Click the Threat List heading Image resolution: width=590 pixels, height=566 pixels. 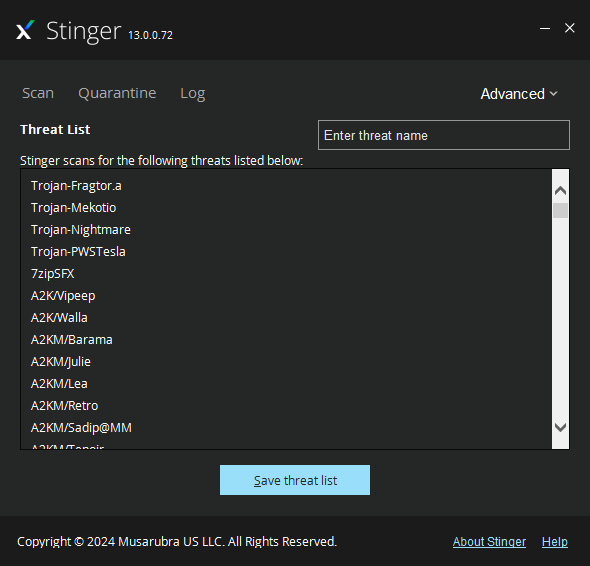tap(55, 129)
